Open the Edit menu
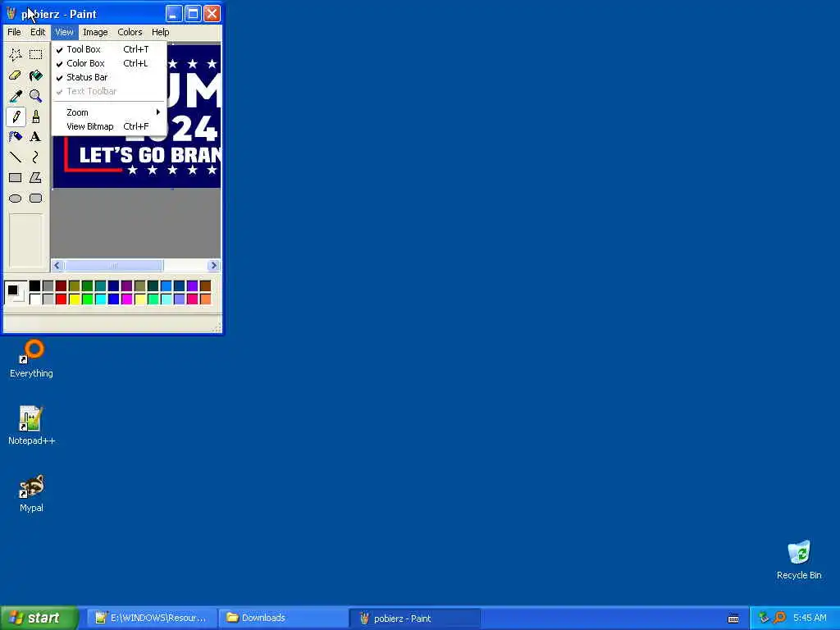840x630 pixels. pyautogui.click(x=38, y=32)
